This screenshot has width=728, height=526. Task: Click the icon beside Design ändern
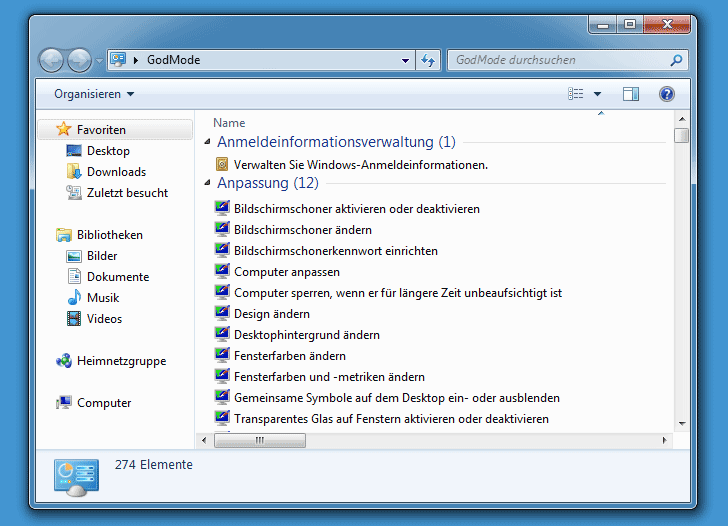(222, 313)
